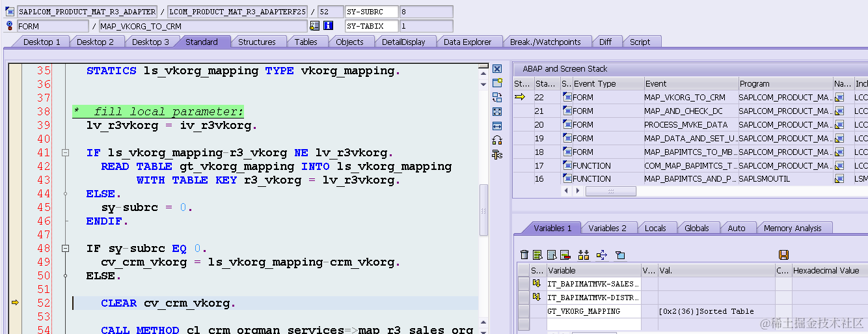Click the blue info icon in header
This screenshot has width=868, height=334.
(328, 26)
